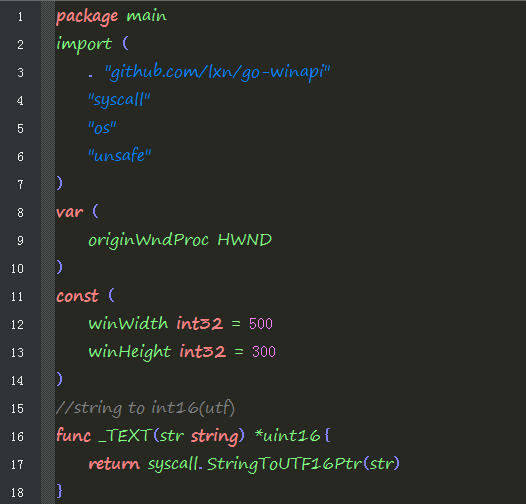This screenshot has height=504, width=526.
Task: Click the comment '//string to int16(utf)'
Action: click(x=145, y=408)
